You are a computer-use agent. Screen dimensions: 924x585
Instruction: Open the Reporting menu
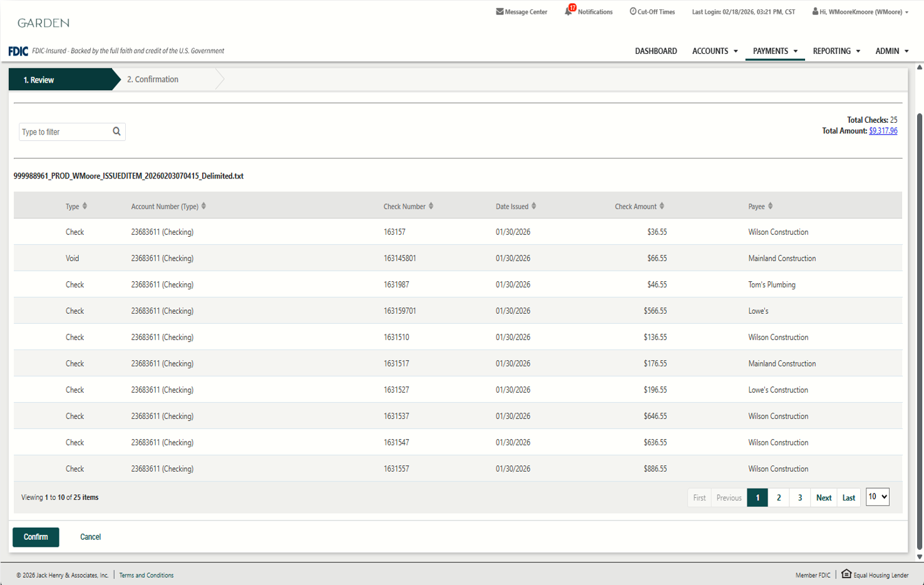pyautogui.click(x=836, y=51)
